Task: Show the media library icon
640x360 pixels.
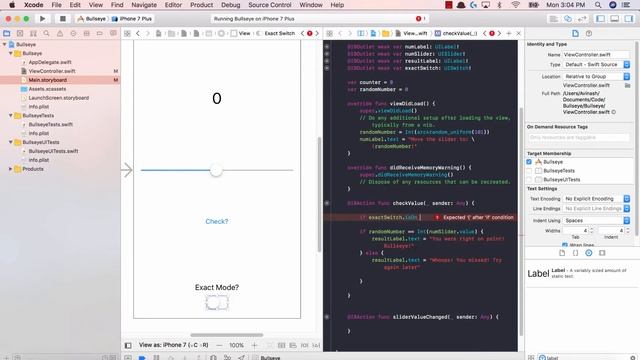Action: click(x=602, y=253)
